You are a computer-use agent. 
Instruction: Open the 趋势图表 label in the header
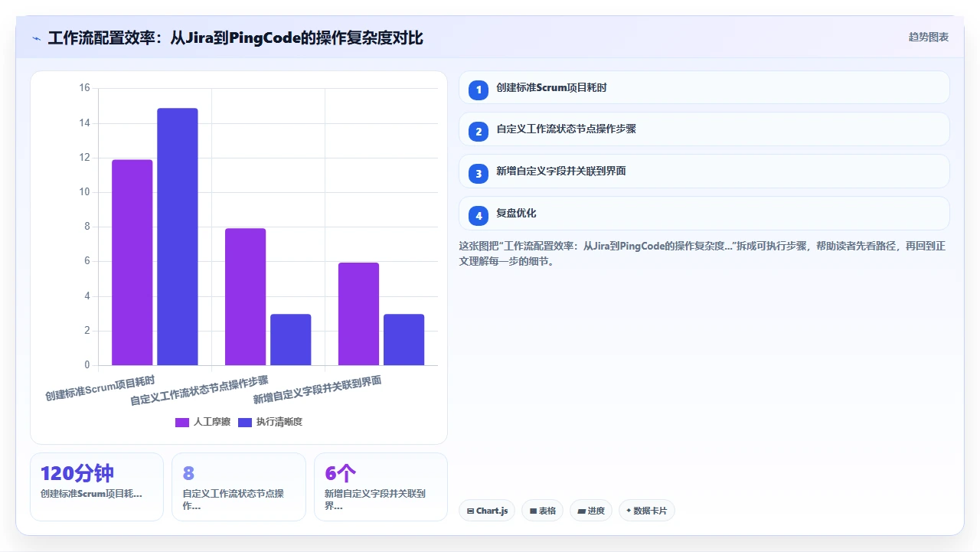tap(929, 37)
